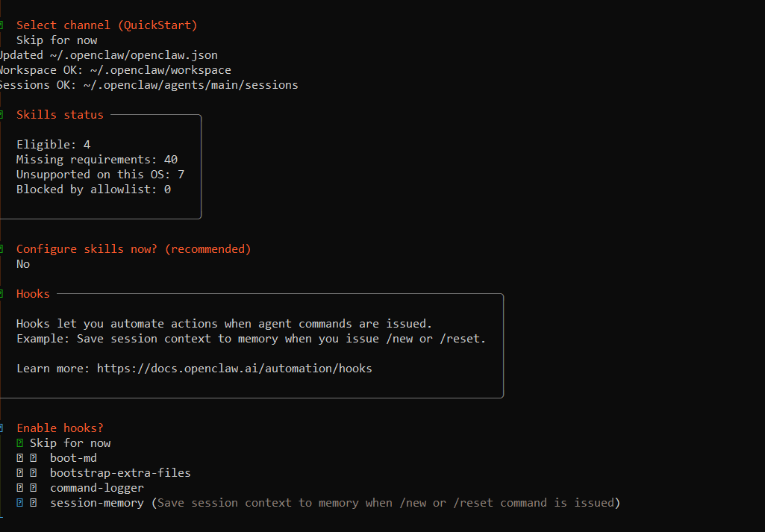The width and height of the screenshot is (765, 532).
Task: Open the docs.openclaw.ai hooks documentation link
Action: [234, 369]
